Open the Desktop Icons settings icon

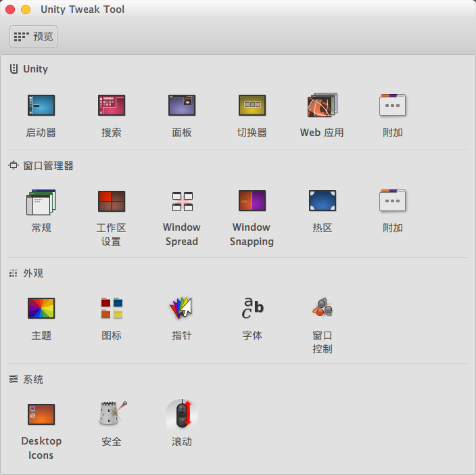pyautogui.click(x=41, y=414)
